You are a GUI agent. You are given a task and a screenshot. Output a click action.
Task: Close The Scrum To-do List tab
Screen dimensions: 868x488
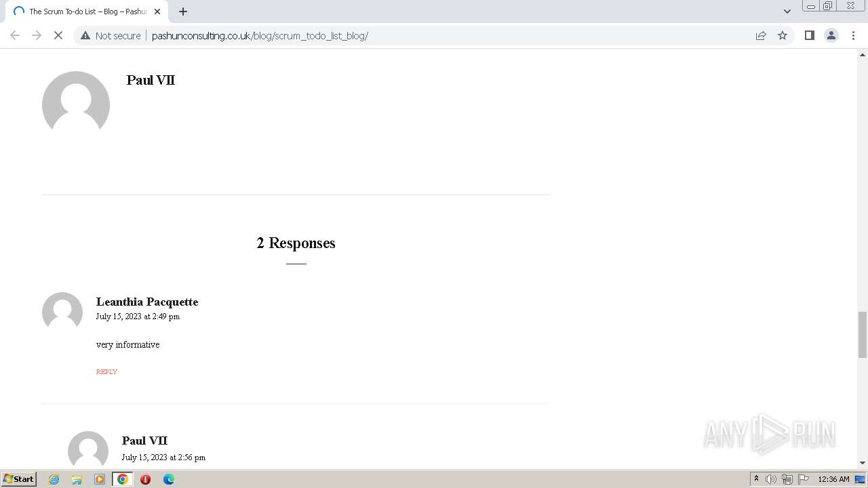pyautogui.click(x=157, y=12)
